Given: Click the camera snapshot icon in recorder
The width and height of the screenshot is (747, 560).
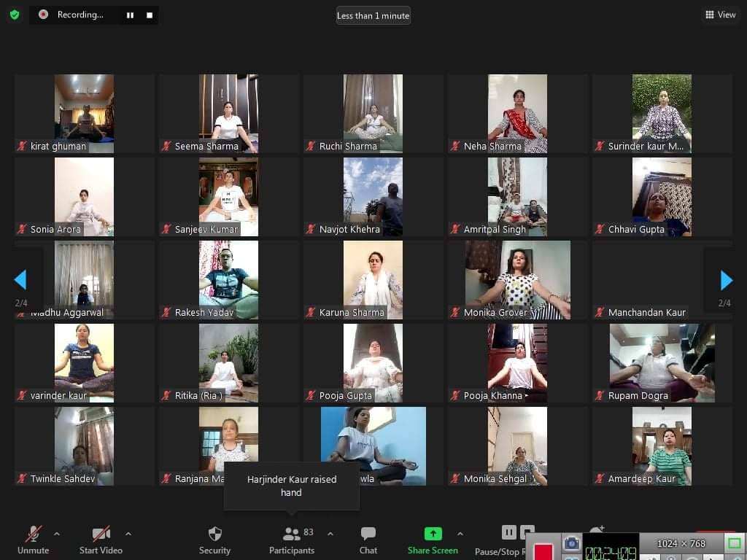Looking at the screenshot, I should pos(571,544).
